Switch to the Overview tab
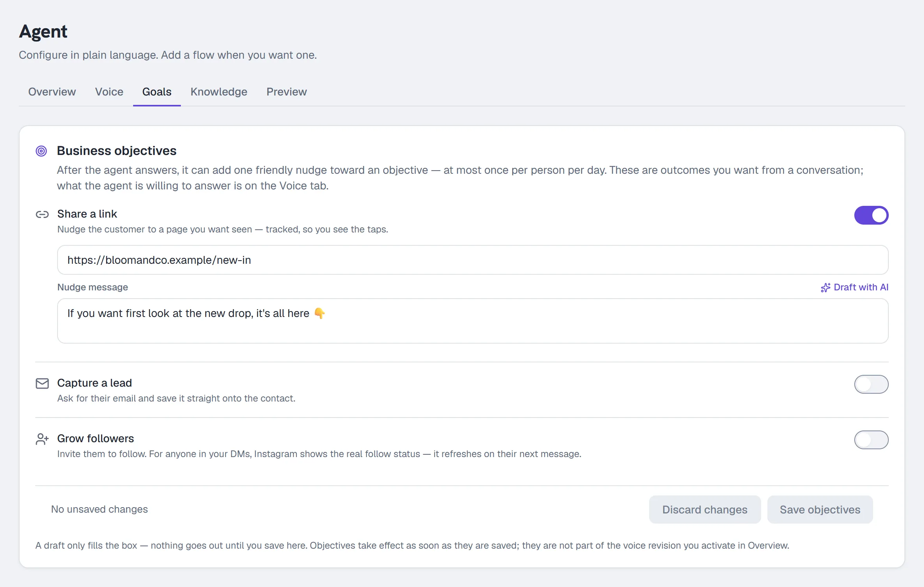The width and height of the screenshot is (924, 587). click(52, 92)
